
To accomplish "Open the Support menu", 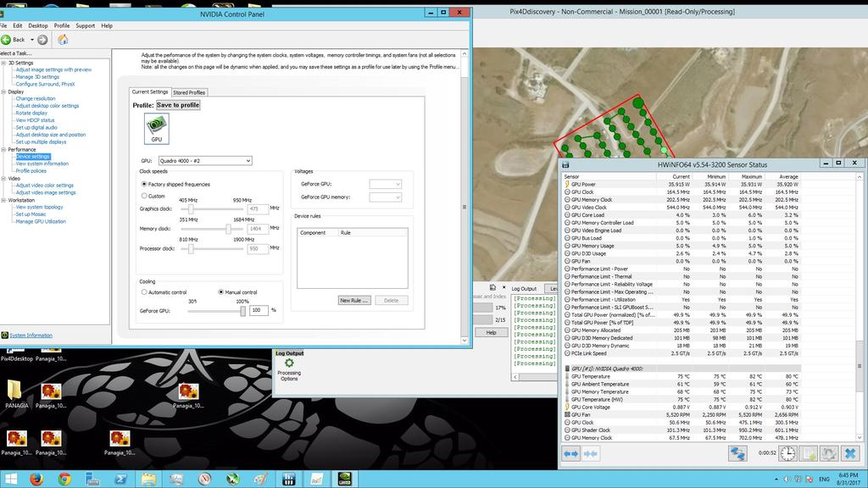I will point(86,25).
